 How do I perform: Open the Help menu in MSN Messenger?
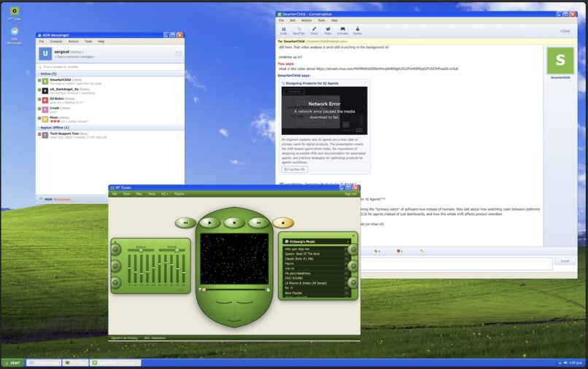(101, 42)
